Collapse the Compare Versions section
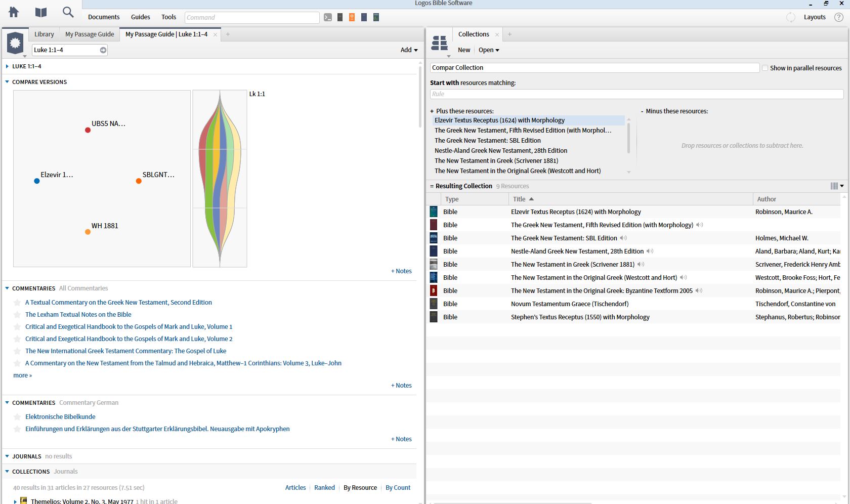Image resolution: width=850 pixels, height=504 pixels. (x=7, y=82)
